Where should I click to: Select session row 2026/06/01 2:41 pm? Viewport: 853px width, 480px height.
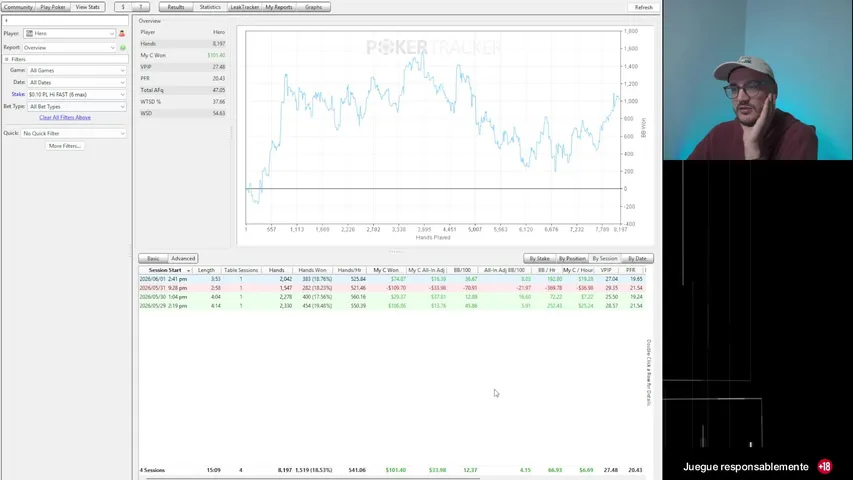coord(392,279)
